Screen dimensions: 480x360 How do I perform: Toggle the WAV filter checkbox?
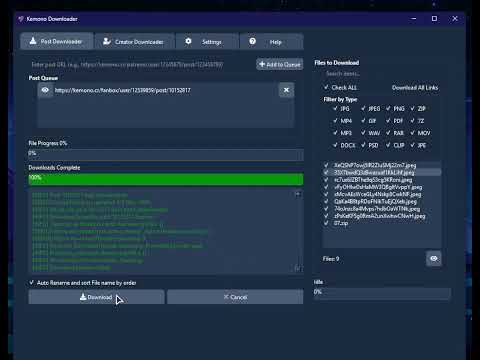click(363, 133)
